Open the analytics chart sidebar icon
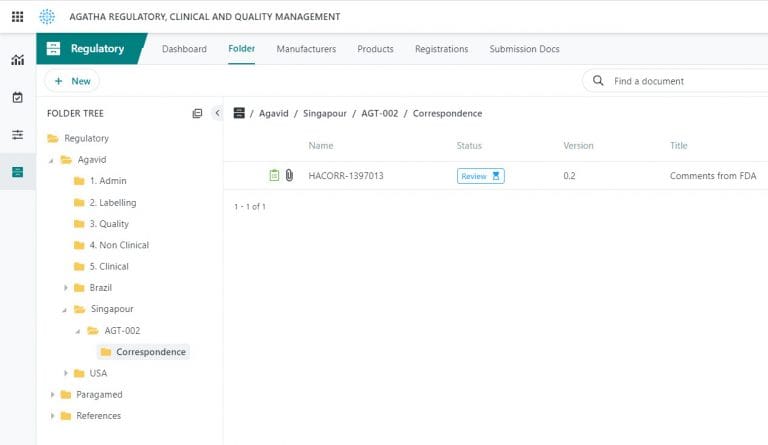Viewport: 768px width, 445px height. coord(17,60)
